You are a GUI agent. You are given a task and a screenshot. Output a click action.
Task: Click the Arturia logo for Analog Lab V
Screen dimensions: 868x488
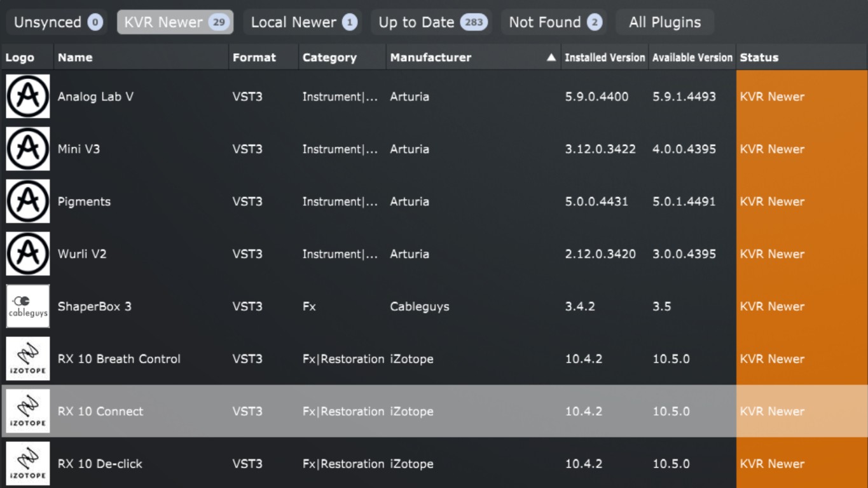pos(28,97)
